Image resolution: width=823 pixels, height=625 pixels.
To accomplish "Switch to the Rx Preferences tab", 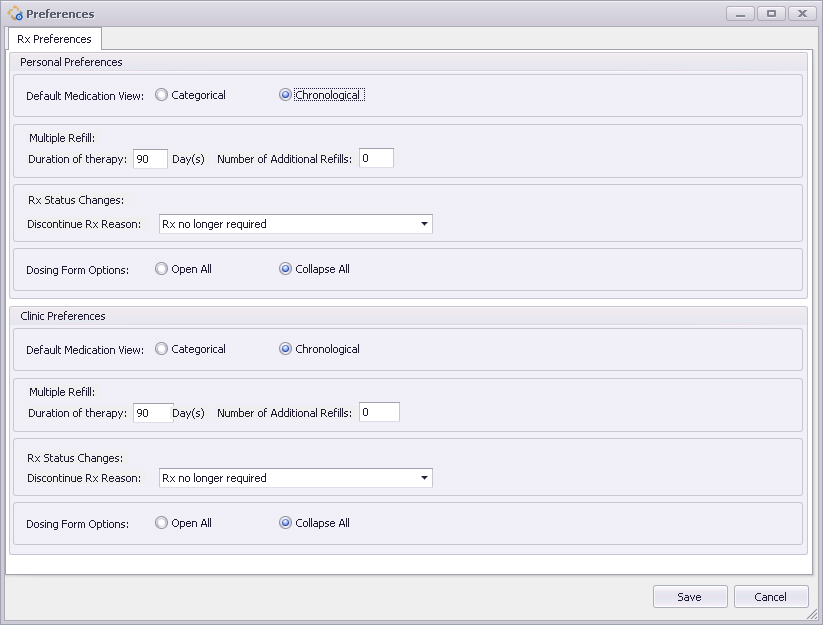I will [x=54, y=39].
